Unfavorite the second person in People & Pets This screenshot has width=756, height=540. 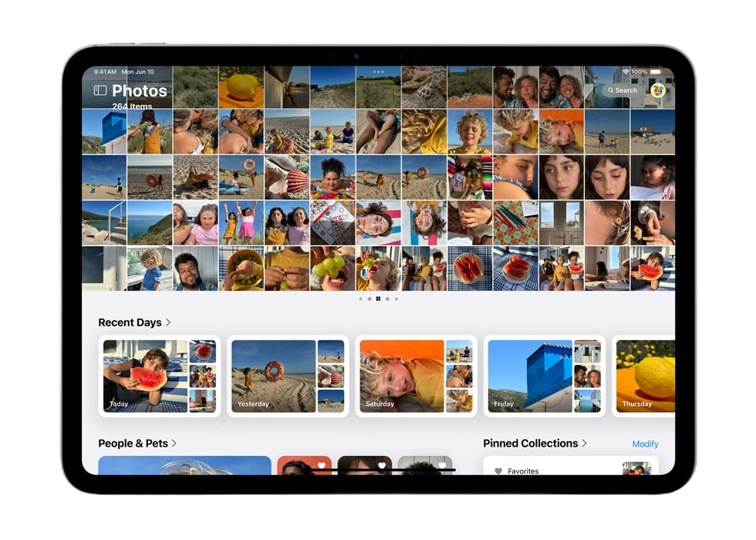tap(383, 464)
